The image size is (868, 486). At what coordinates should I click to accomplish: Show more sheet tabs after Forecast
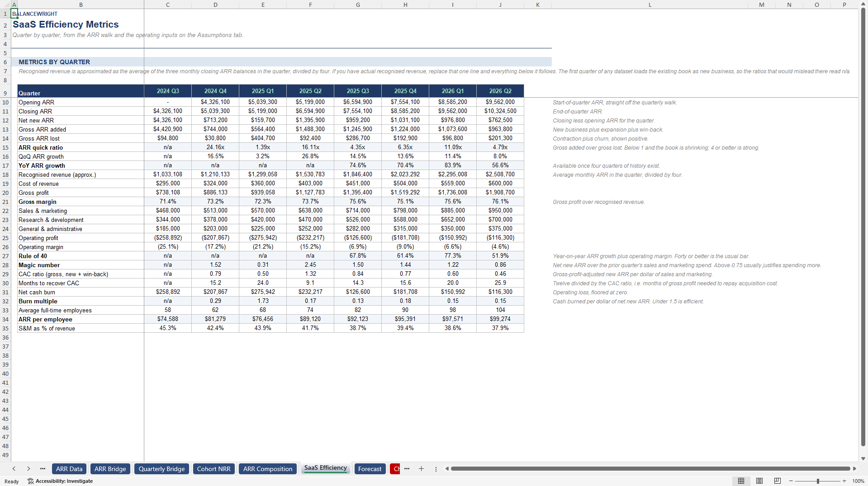[x=407, y=469]
